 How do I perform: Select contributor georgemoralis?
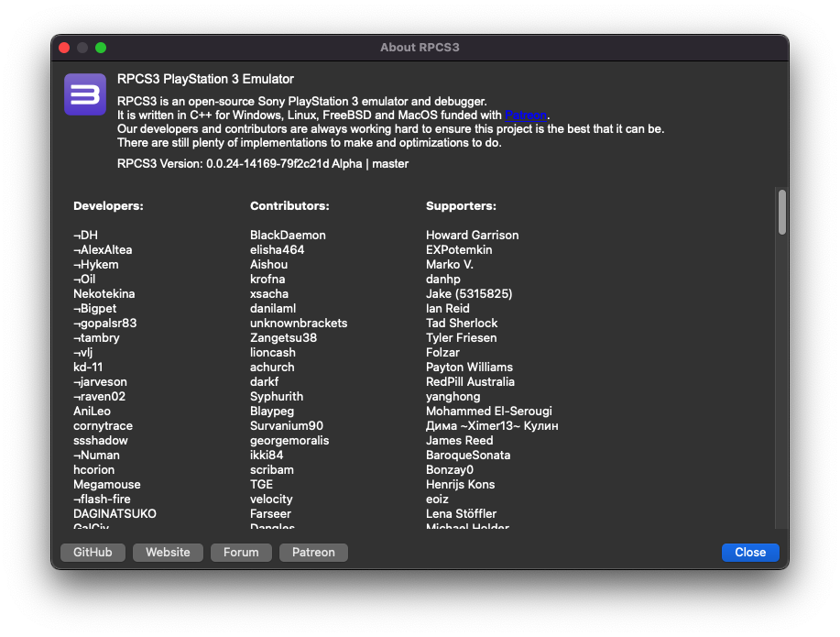289,441
